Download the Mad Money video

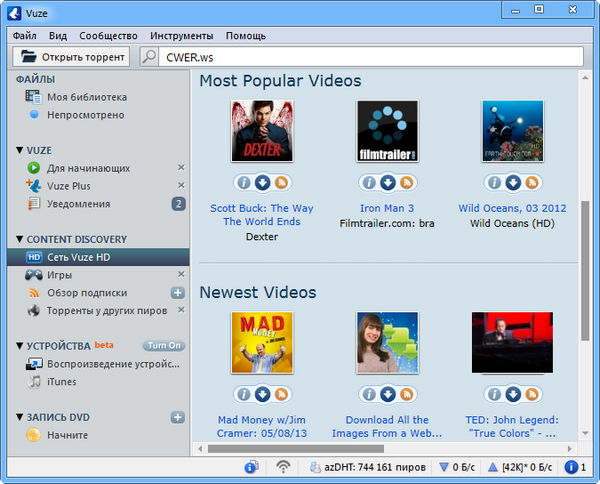(x=262, y=394)
